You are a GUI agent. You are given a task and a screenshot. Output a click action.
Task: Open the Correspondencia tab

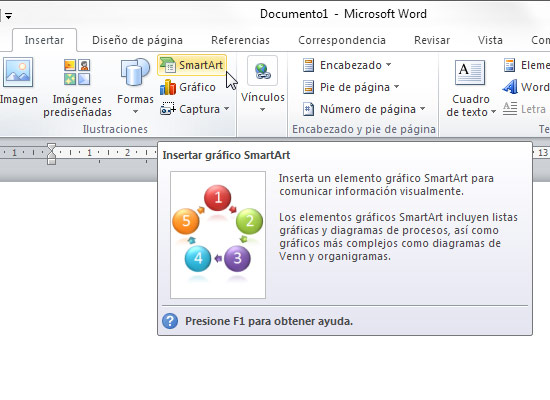pyautogui.click(x=342, y=40)
